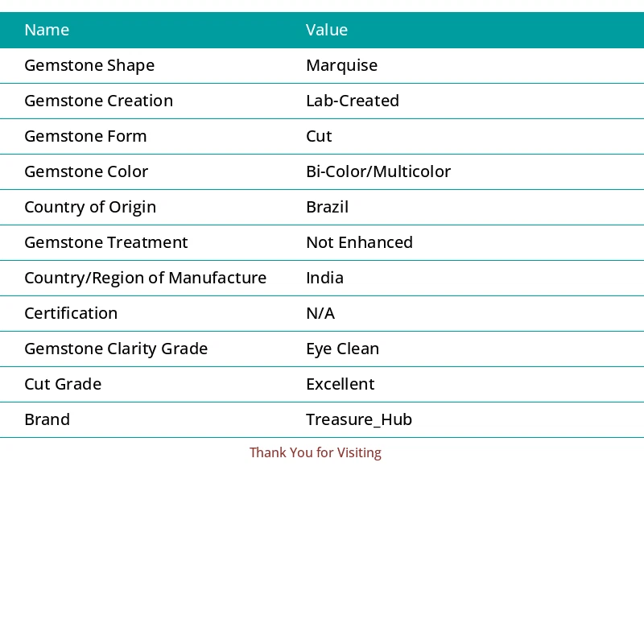Select the Treasure_Hub brand value

[359, 419]
